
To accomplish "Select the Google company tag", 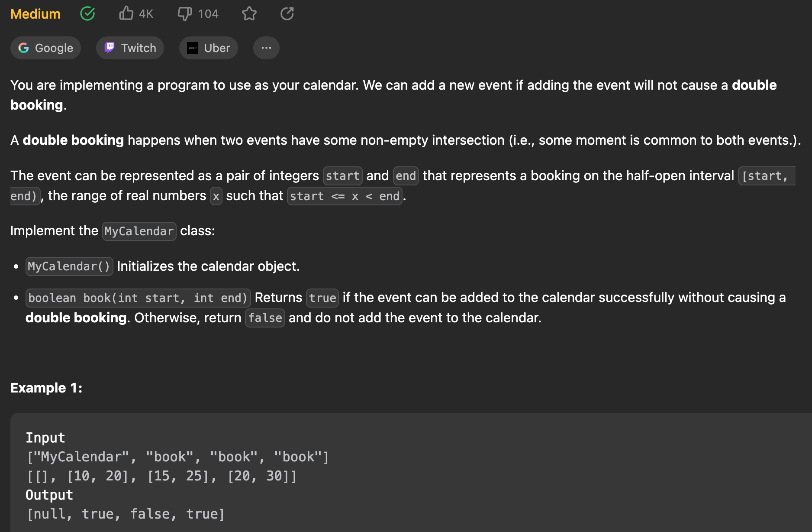I will coord(45,48).
